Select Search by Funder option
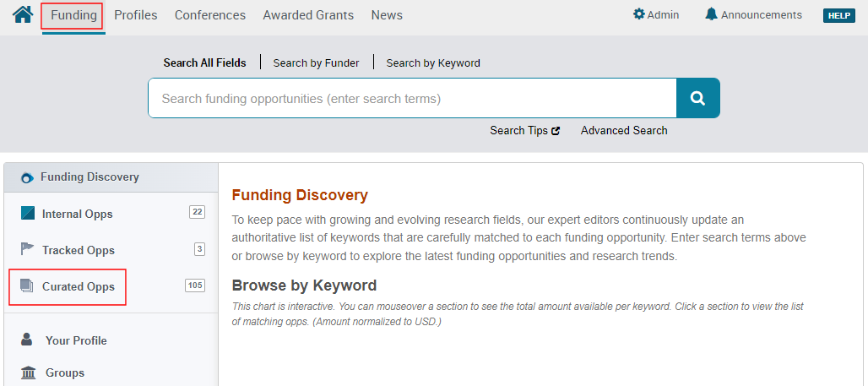Screen dimensions: 868x386 click(316, 63)
